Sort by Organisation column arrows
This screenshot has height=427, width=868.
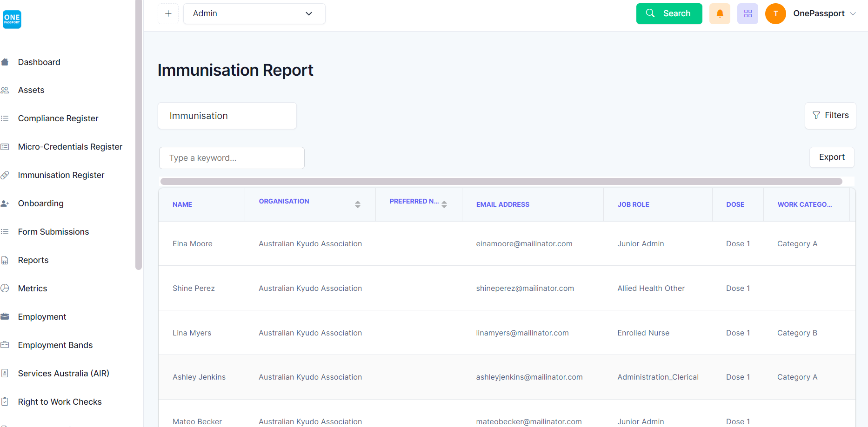point(358,204)
